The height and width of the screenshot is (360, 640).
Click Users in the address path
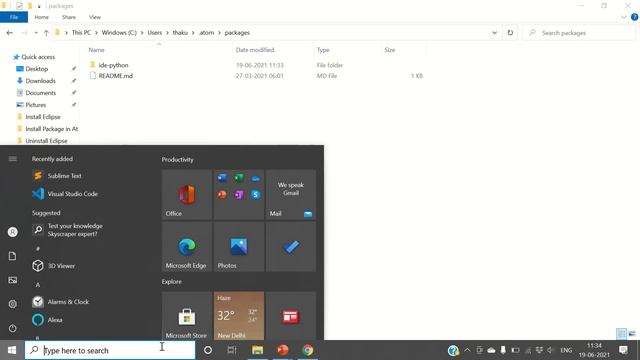coord(155,33)
